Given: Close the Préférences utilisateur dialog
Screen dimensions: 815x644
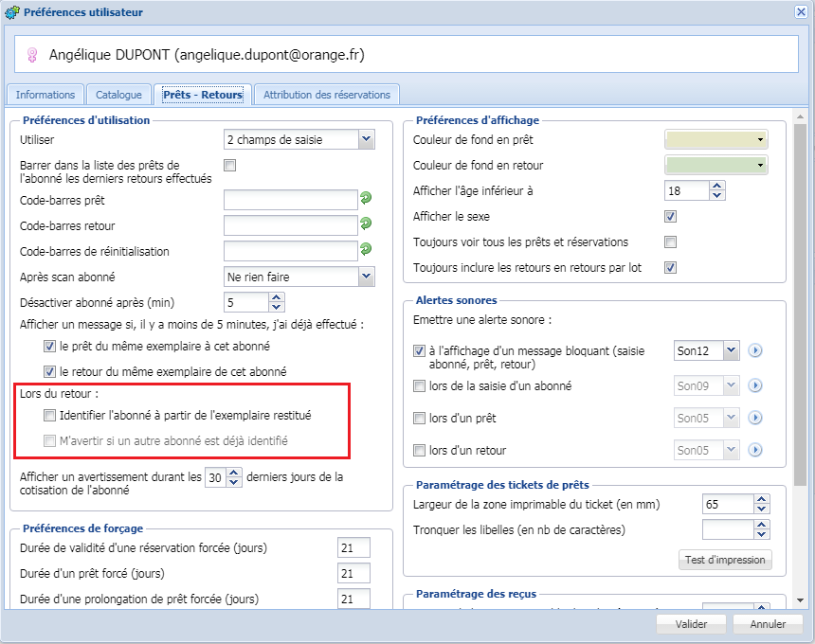Looking at the screenshot, I should [x=801, y=11].
